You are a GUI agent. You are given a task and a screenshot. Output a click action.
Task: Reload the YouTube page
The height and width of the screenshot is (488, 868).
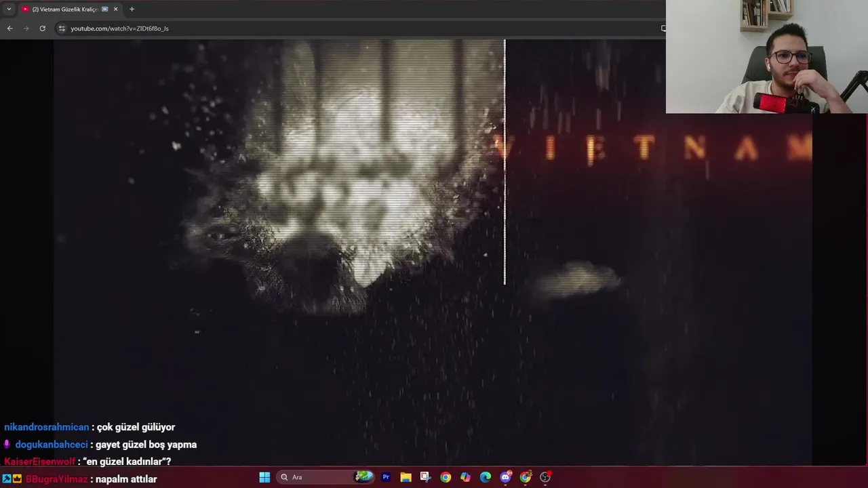pyautogui.click(x=42, y=28)
